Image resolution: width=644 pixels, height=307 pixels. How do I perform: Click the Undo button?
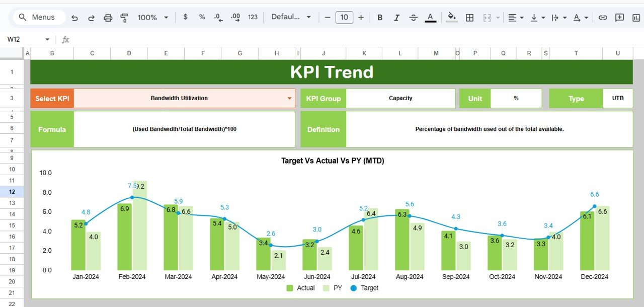[x=74, y=17]
